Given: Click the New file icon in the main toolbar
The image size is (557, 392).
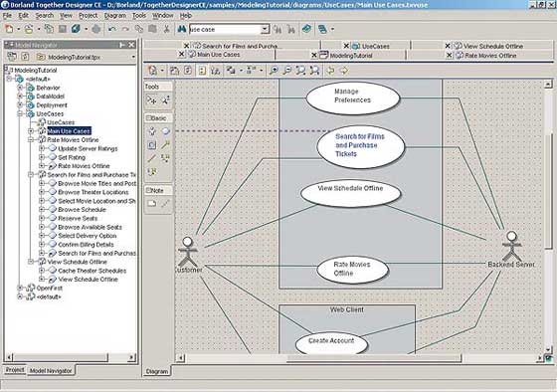Looking at the screenshot, I should 9,29.
